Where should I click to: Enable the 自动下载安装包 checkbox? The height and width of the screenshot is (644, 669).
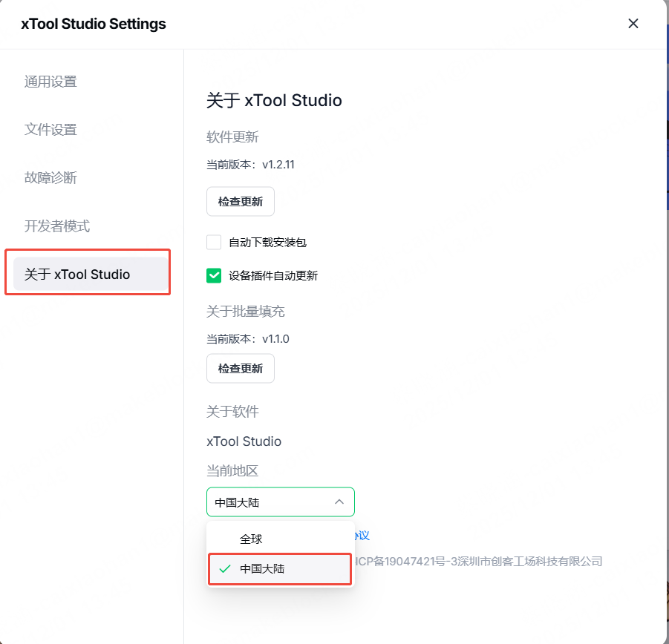[214, 243]
